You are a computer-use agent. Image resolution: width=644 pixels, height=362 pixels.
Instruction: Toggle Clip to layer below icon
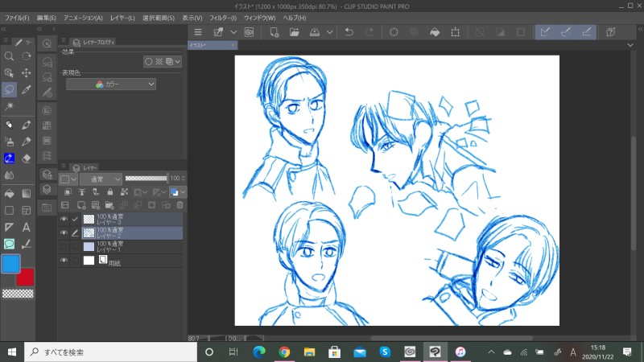(68, 191)
